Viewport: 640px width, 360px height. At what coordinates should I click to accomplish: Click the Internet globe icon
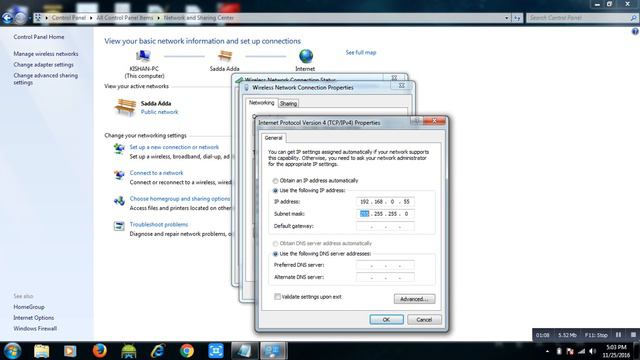[306, 56]
